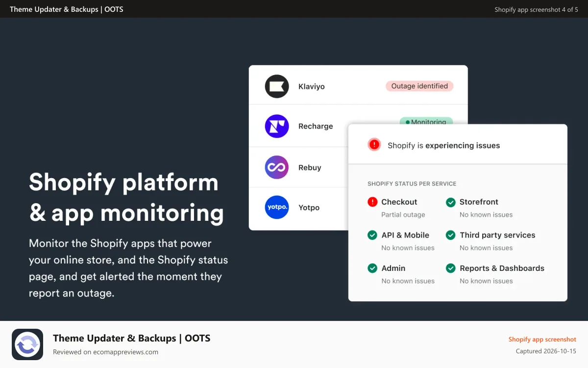This screenshot has height=368, width=588.
Task: Click the red alert icon beside Shopify is experiencing issues
Action: click(x=374, y=145)
